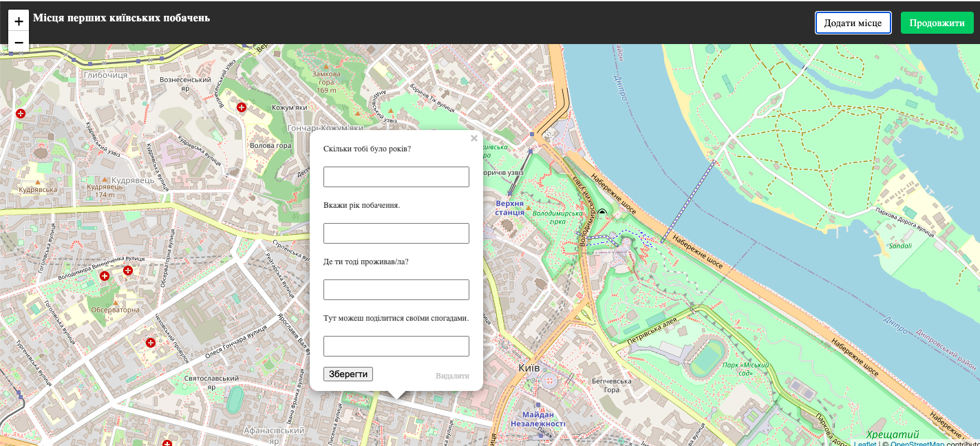
Task: Click the Майдан Незалежності station label
Action: pyautogui.click(x=537, y=419)
